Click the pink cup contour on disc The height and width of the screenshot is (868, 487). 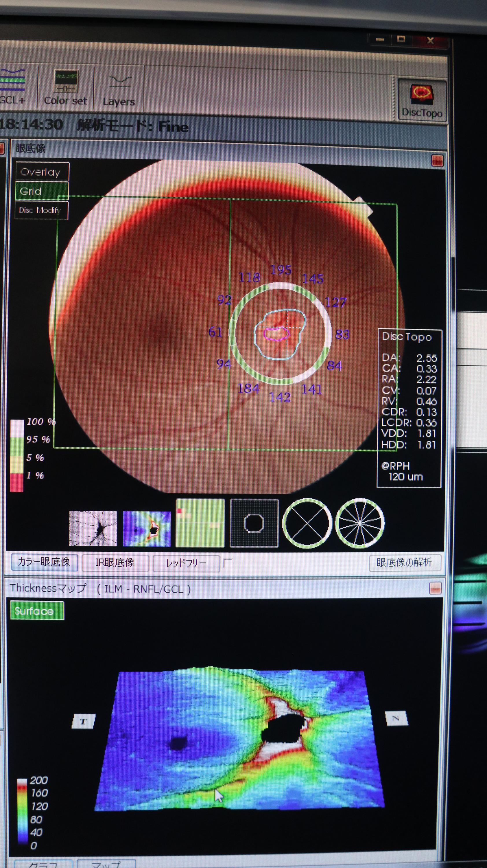tap(277, 334)
